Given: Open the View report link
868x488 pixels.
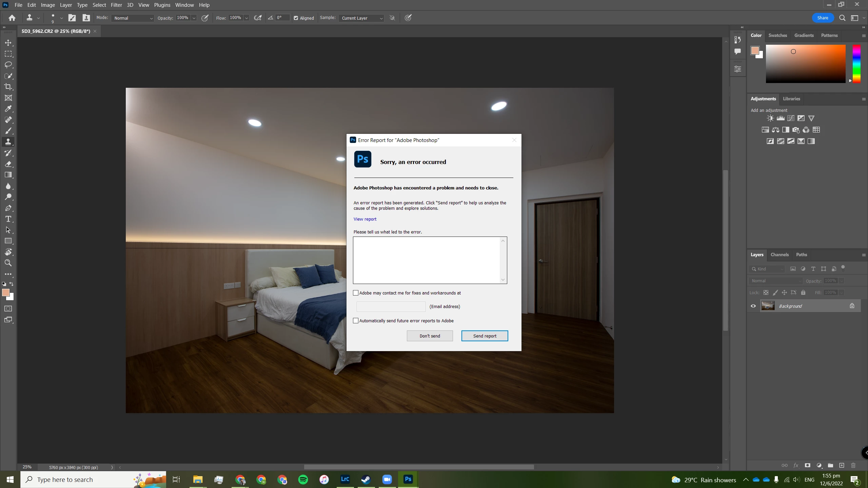Looking at the screenshot, I should click(365, 219).
